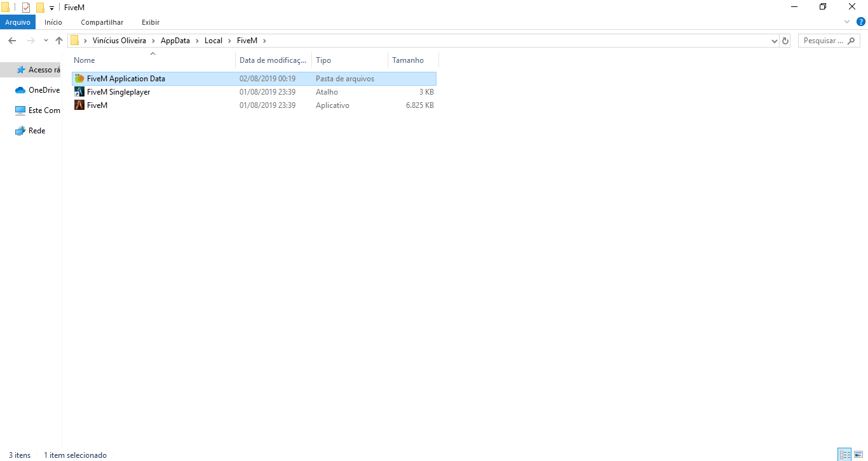Click the New folder icon on quick access toolbar
Image resolution: width=868 pixels, height=461 pixels.
click(39, 7)
